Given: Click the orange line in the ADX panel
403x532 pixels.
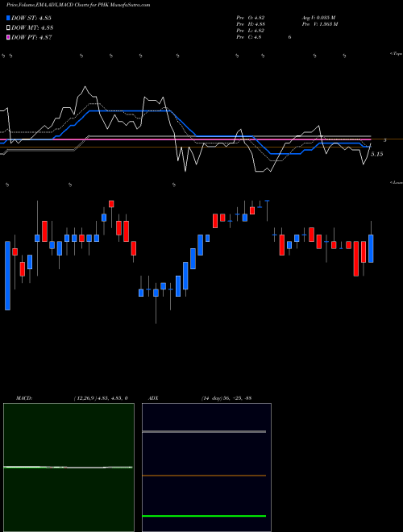Looking at the screenshot, I should pos(204,476).
